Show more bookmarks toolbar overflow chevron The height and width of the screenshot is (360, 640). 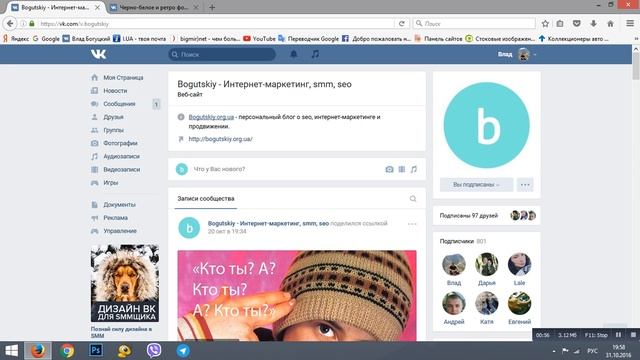tap(636, 39)
